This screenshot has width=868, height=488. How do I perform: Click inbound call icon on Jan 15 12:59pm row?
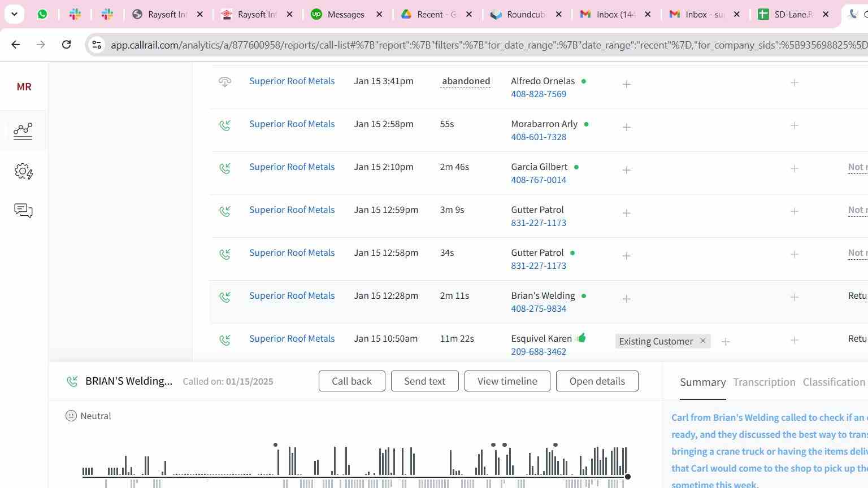[225, 211]
